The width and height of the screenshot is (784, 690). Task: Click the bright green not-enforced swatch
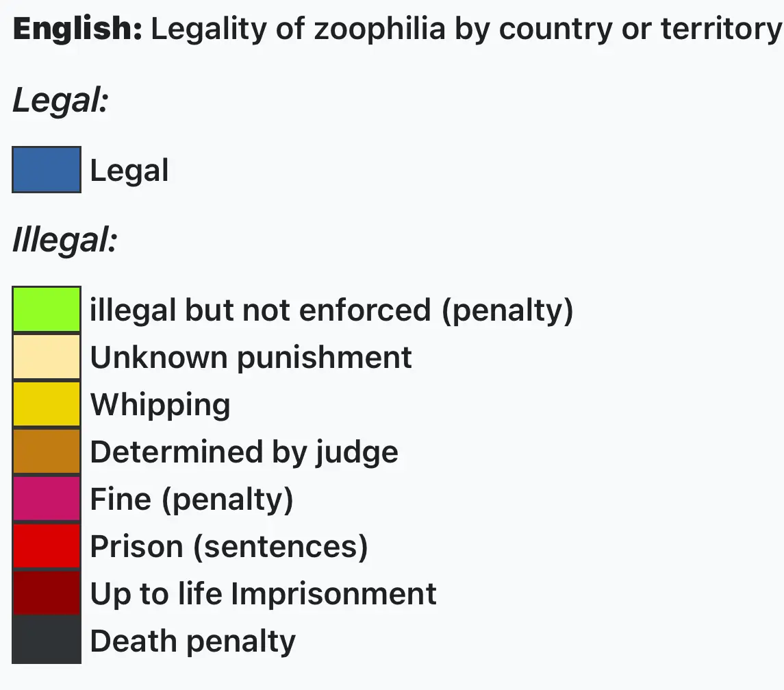(47, 310)
